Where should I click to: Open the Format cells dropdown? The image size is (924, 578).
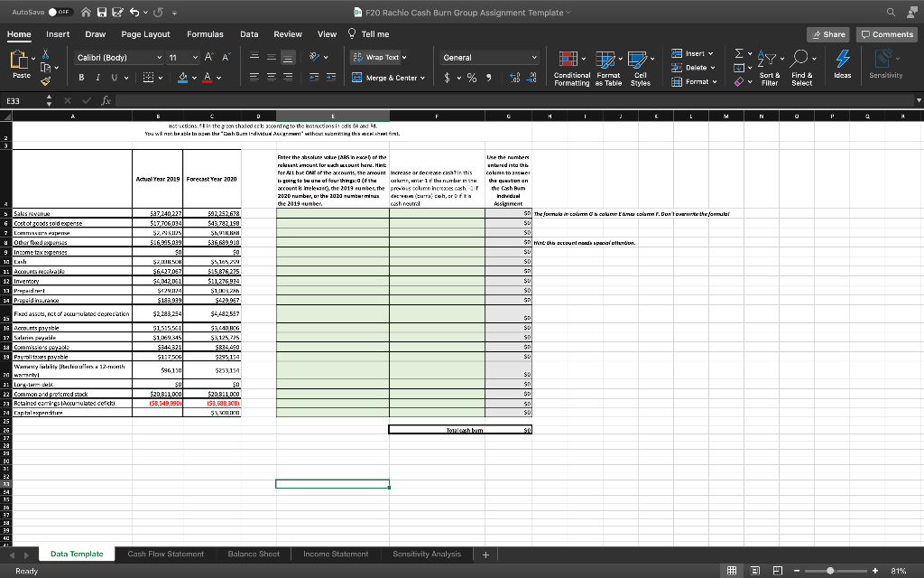[694, 81]
